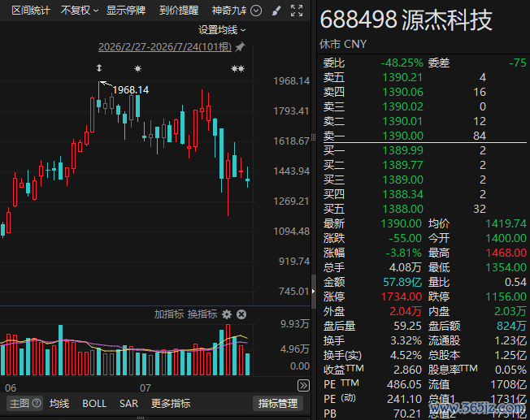Click 加指标 to add an indicator
Screen dimensions: 530x420
click(x=168, y=314)
